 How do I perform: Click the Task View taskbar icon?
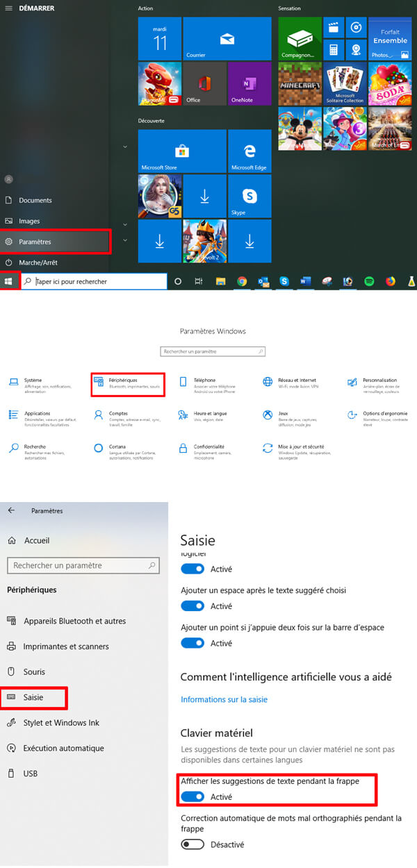199,281
